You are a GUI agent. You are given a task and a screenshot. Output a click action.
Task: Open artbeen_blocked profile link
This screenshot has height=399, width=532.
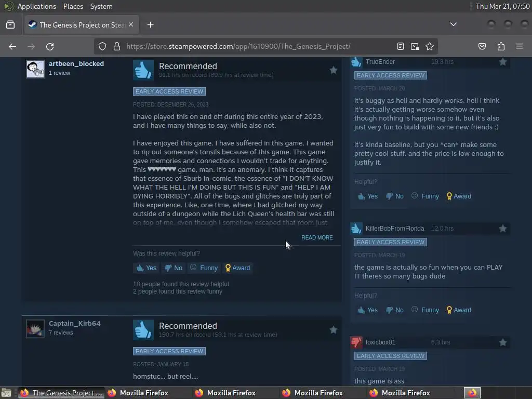tap(76, 63)
